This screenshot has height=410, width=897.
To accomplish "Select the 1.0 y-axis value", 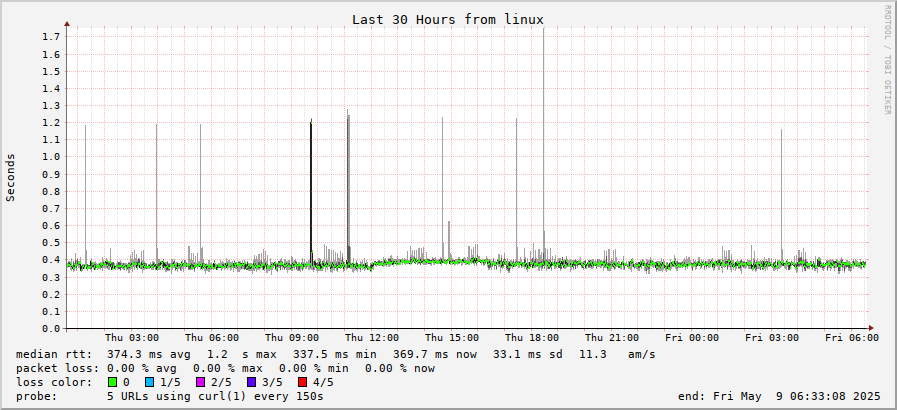I will coord(51,157).
